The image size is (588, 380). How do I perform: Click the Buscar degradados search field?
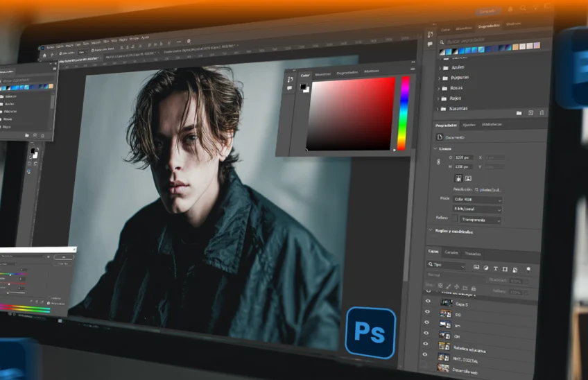coord(494,40)
